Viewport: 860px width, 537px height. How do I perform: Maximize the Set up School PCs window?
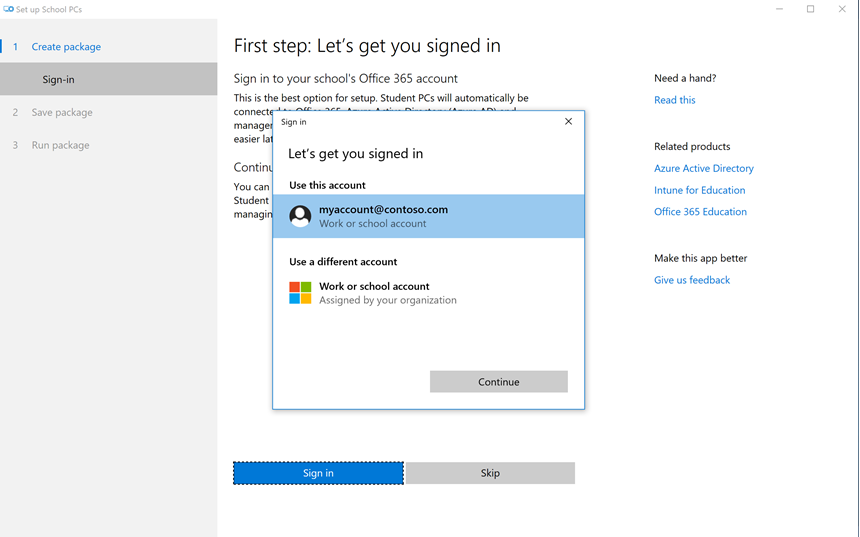(x=811, y=9)
